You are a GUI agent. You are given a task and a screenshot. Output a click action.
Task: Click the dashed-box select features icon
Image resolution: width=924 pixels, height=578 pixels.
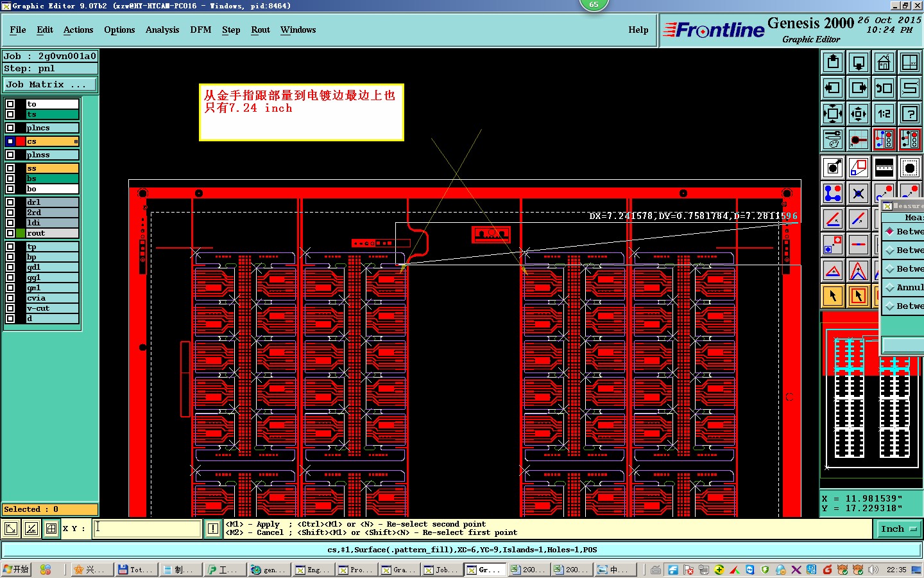[x=910, y=168]
